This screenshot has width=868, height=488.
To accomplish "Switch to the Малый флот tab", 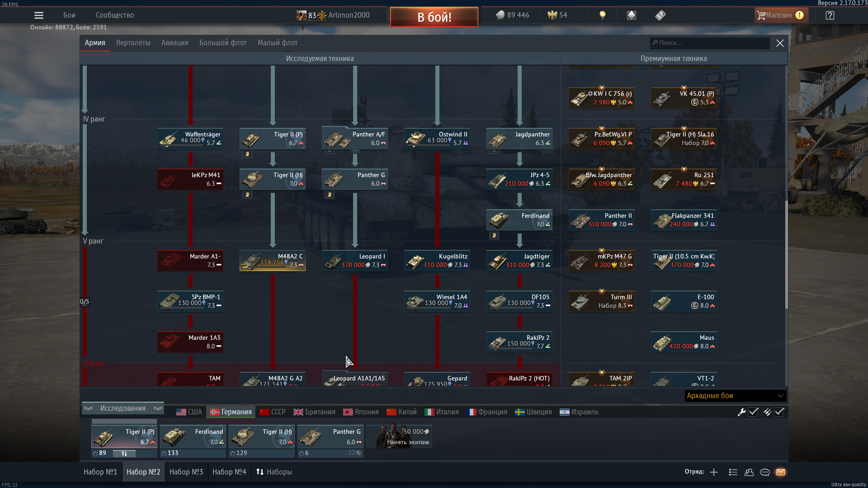I will pyautogui.click(x=278, y=43).
